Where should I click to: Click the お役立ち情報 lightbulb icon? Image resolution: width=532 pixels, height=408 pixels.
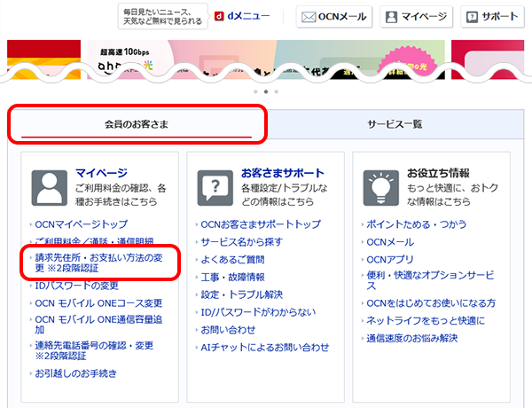tap(380, 188)
